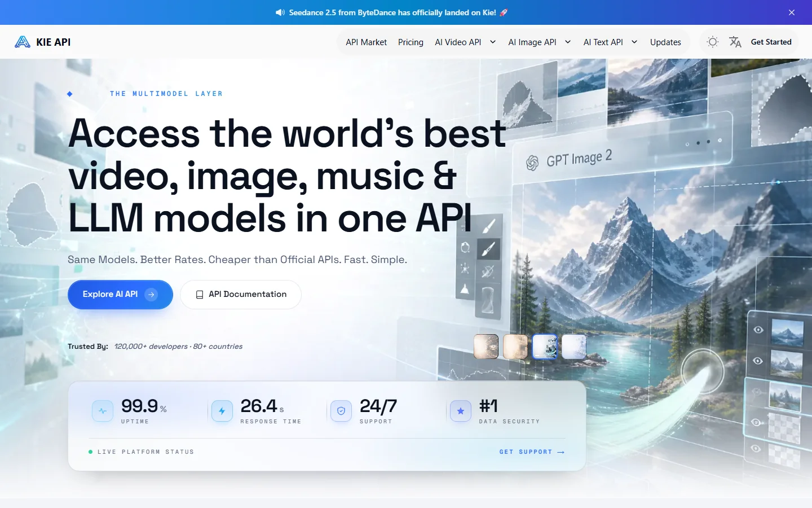The height and width of the screenshot is (508, 812).
Task: Expand the AI Image API chevron
Action: (568, 42)
